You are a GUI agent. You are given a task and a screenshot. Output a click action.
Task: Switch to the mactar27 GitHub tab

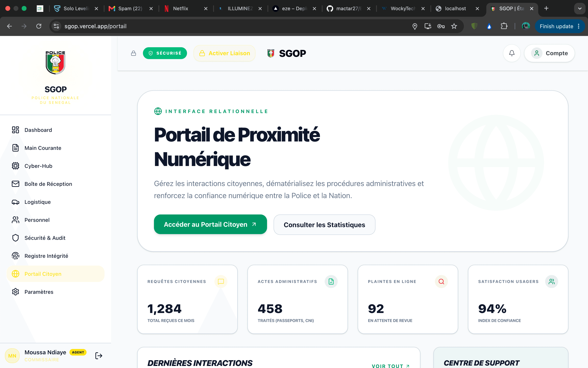pyautogui.click(x=349, y=9)
